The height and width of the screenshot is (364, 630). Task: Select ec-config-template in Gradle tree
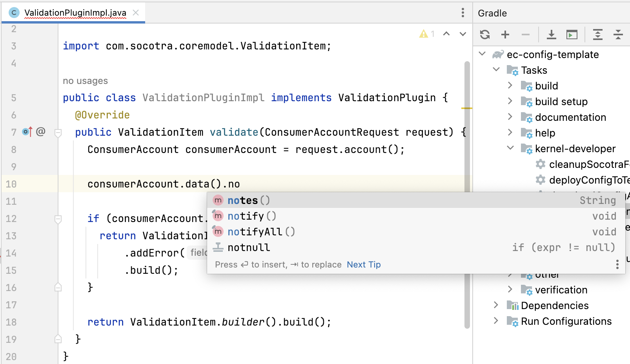pos(553,55)
